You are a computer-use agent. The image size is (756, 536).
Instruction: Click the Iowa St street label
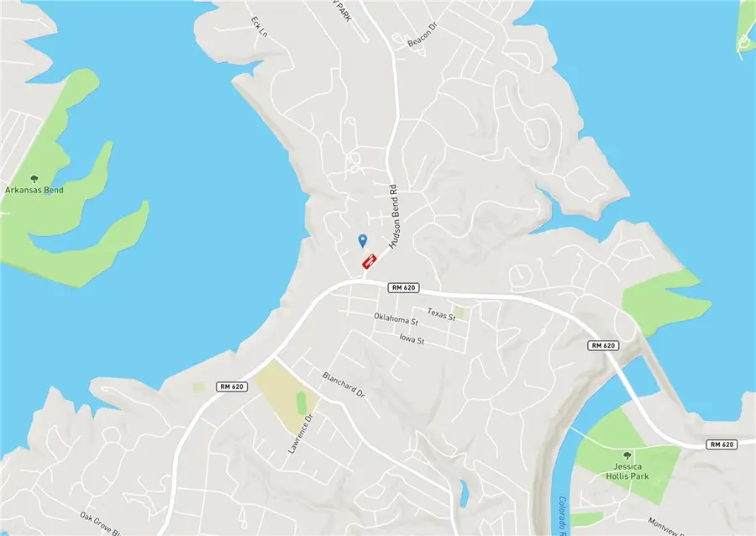412,339
